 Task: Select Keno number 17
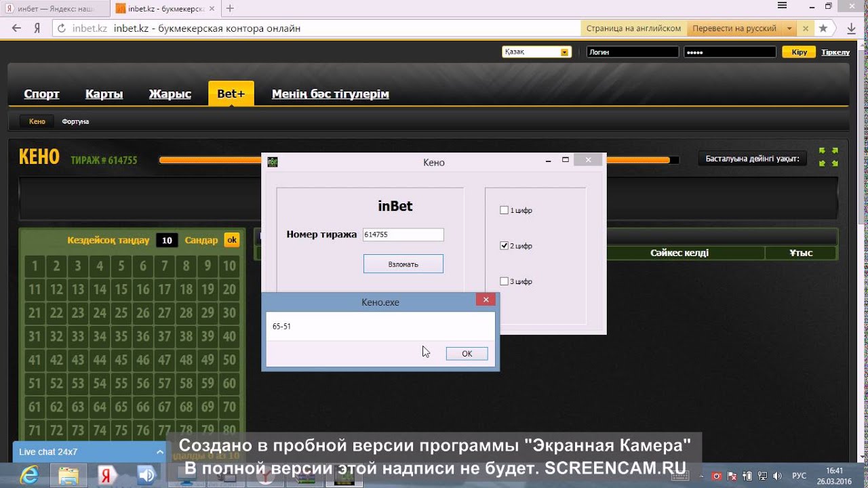(x=164, y=289)
